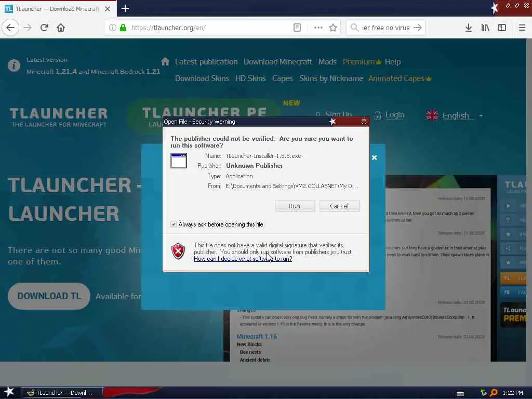Click the DOWNLOAD TL button
532x399 pixels.
(x=49, y=296)
